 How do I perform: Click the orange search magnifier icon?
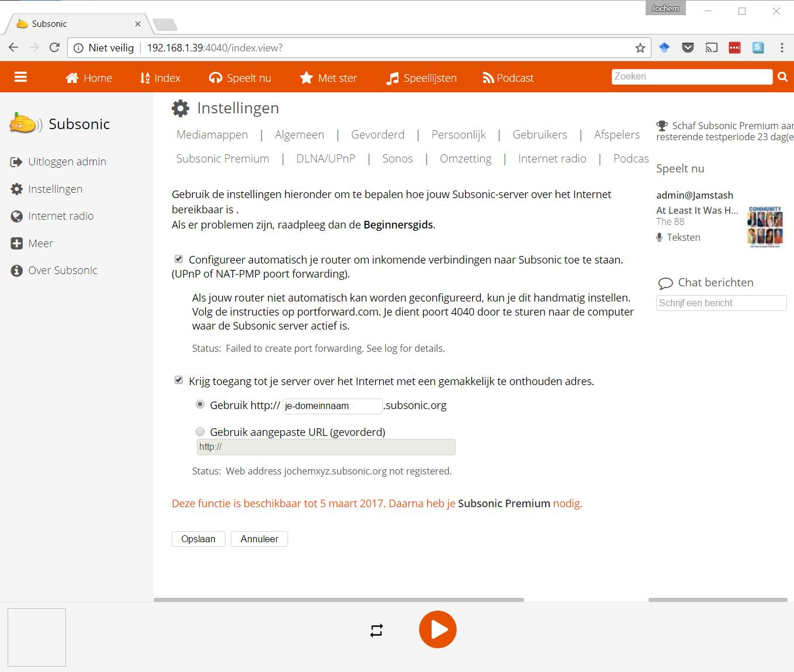[x=783, y=77]
